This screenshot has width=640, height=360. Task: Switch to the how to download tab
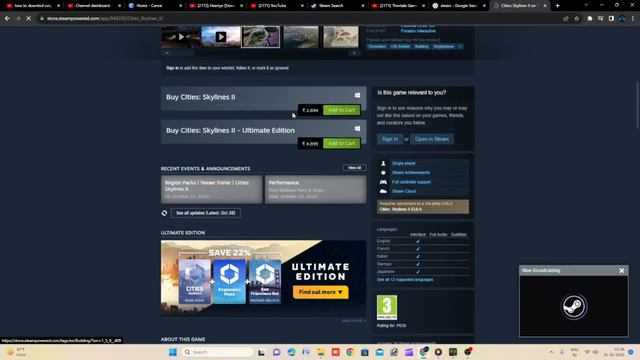pos(33,6)
